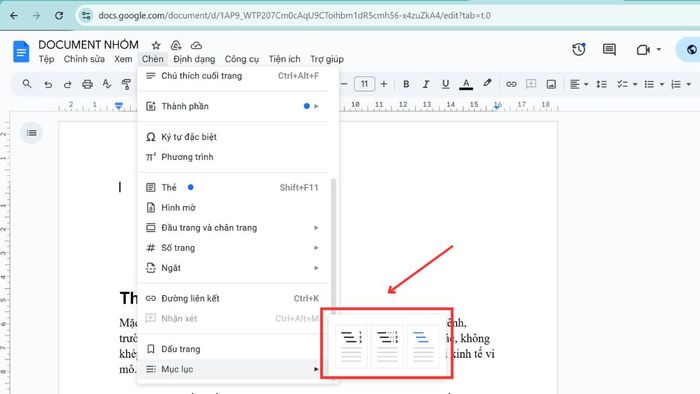Open the text color picker
The image size is (700, 394).
pyautogui.click(x=466, y=84)
